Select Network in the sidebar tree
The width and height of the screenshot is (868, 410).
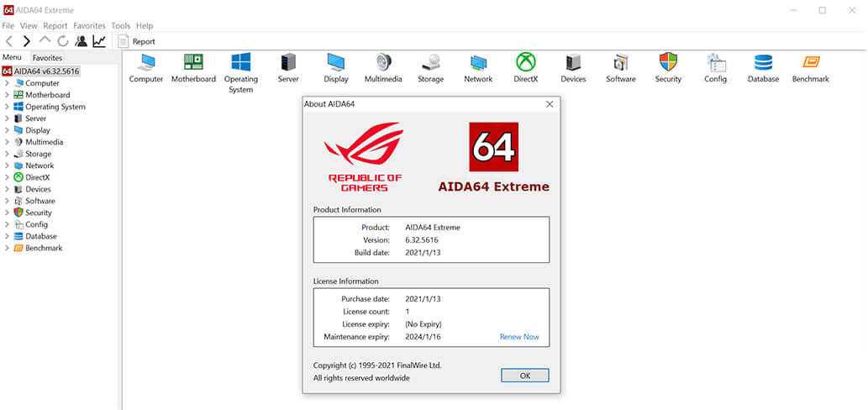point(39,166)
